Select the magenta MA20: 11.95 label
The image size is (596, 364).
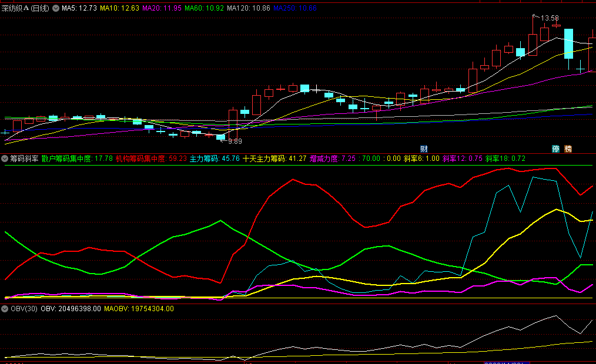(162, 8)
